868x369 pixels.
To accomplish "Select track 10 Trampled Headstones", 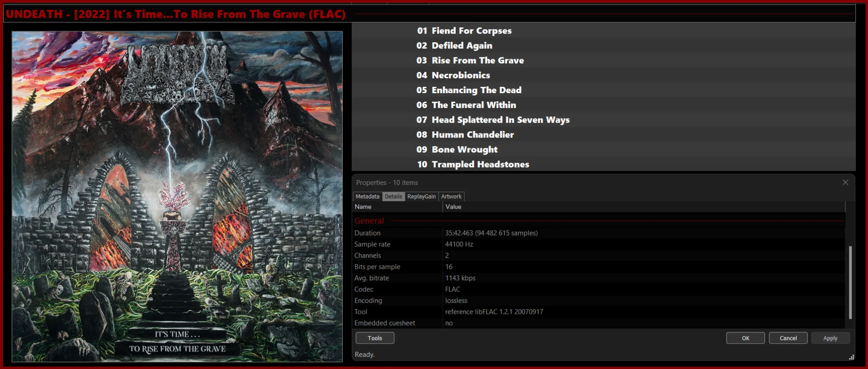I will 604,164.
